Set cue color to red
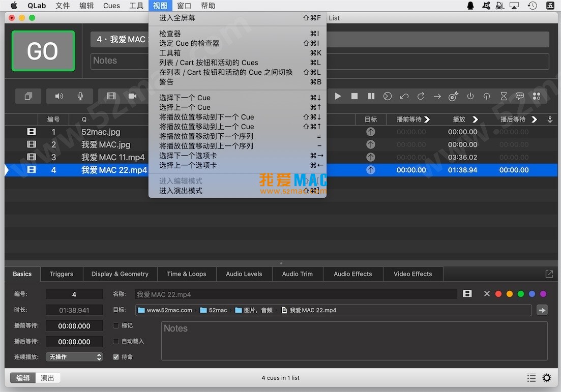 pos(498,294)
